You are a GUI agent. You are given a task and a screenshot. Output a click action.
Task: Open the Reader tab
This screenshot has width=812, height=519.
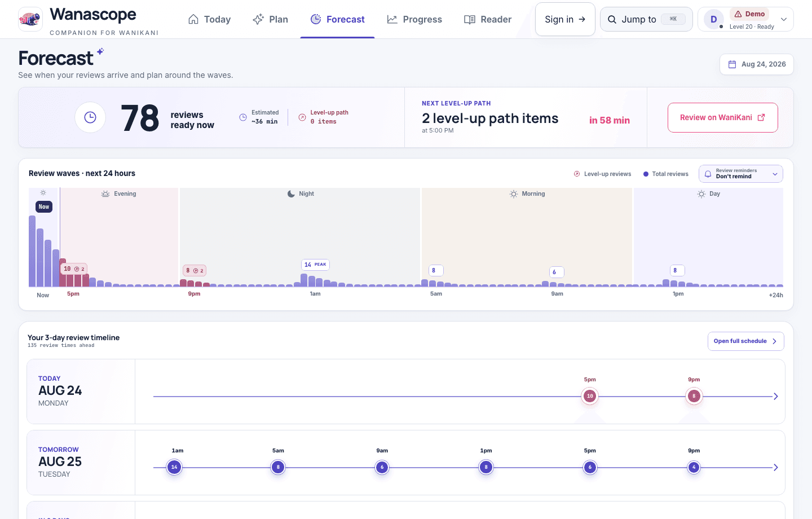(488, 19)
